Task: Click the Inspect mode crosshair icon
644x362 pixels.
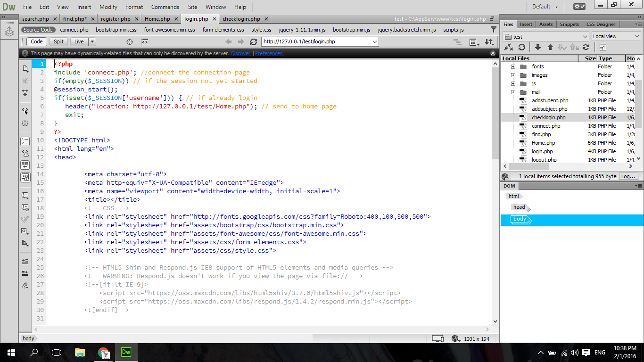Action: click(x=131, y=41)
